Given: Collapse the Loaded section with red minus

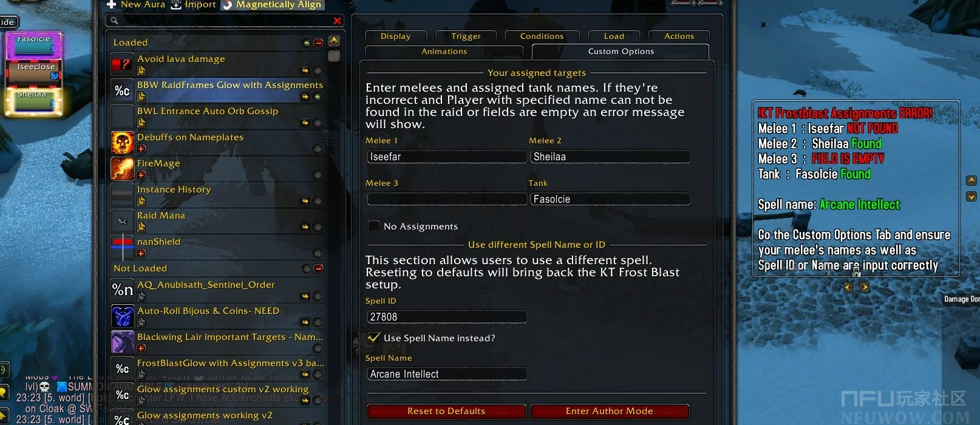Looking at the screenshot, I should (x=318, y=42).
